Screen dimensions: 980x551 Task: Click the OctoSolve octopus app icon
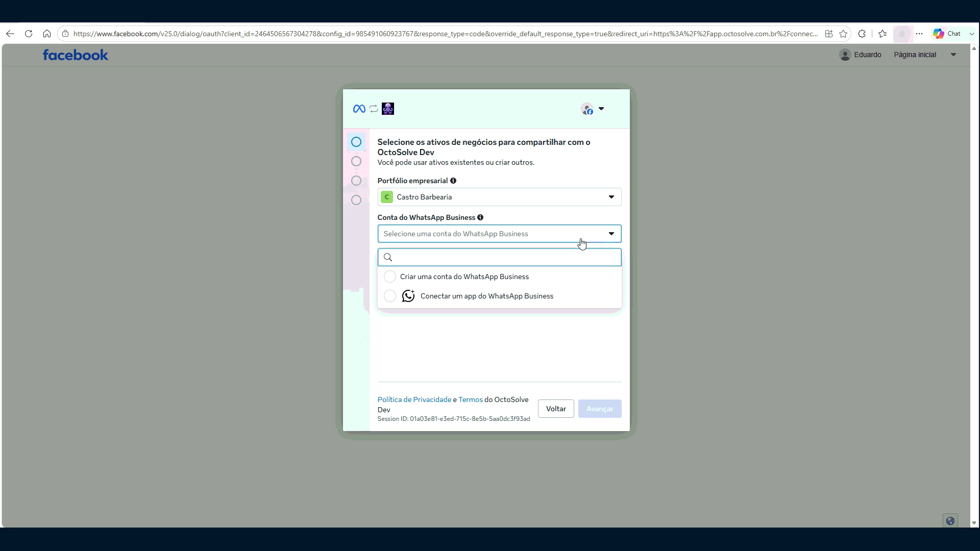click(x=388, y=109)
